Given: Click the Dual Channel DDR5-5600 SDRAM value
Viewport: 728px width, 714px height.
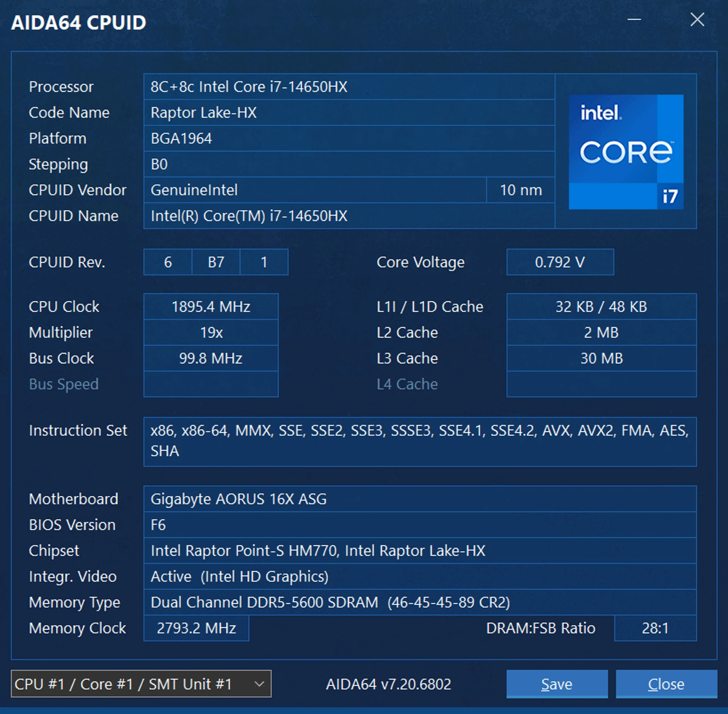Looking at the screenshot, I should point(420,602).
